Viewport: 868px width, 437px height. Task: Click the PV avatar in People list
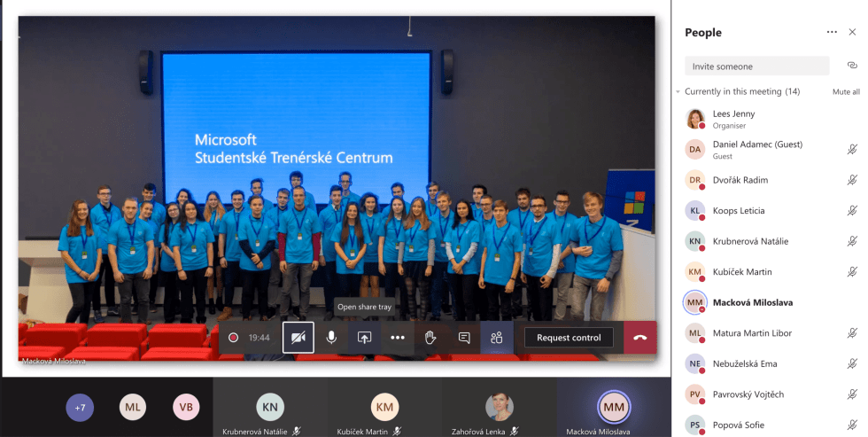tap(694, 394)
